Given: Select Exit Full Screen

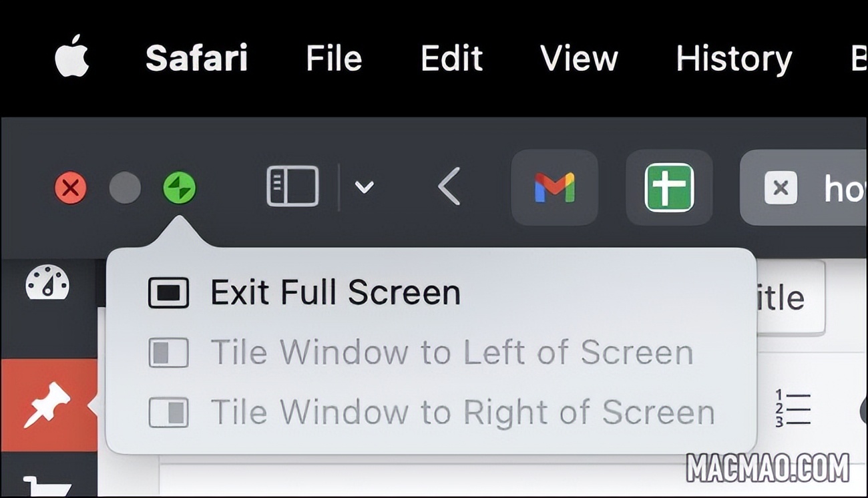Looking at the screenshot, I should (x=335, y=293).
